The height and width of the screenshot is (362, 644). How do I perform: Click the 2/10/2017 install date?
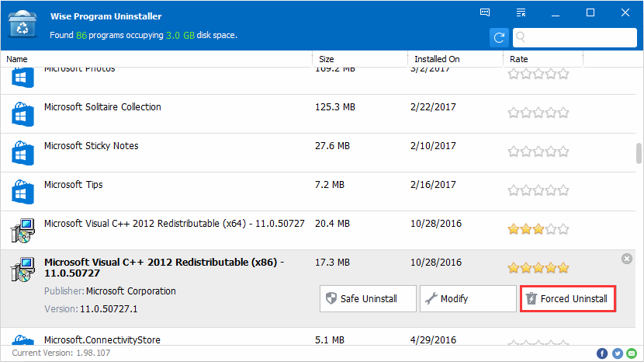point(433,145)
